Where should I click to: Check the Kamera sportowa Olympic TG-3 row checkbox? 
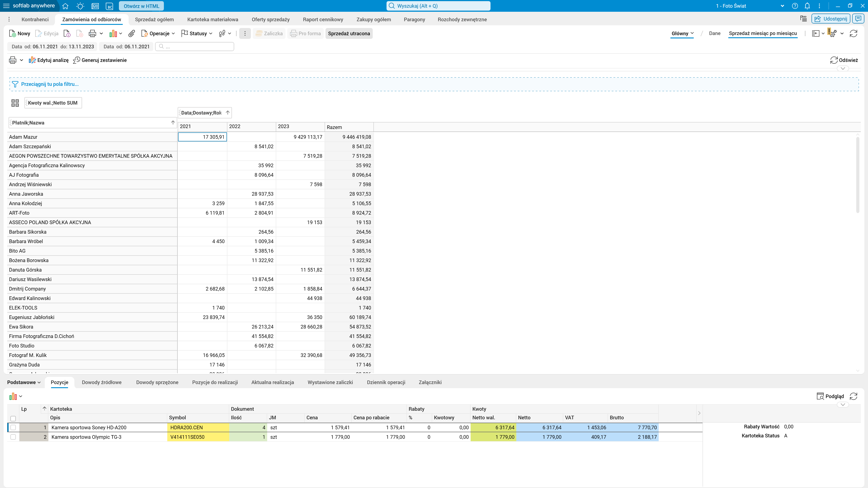[x=13, y=437]
